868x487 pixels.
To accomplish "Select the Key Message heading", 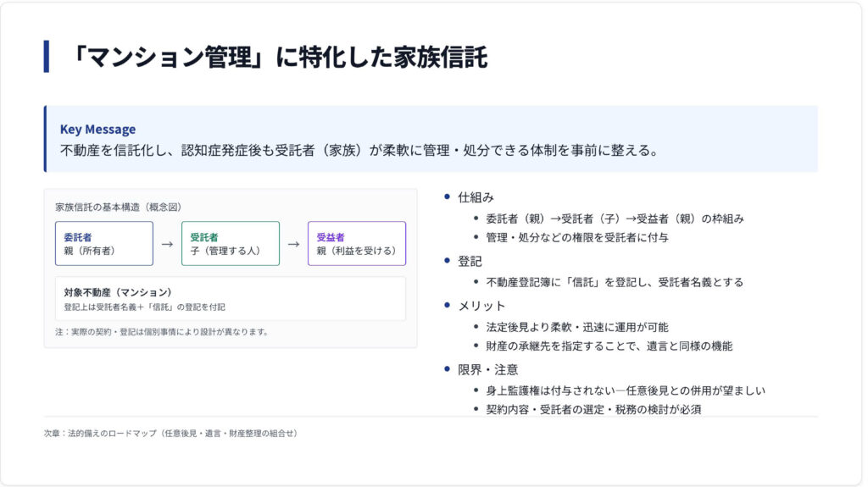I will coord(97,130).
